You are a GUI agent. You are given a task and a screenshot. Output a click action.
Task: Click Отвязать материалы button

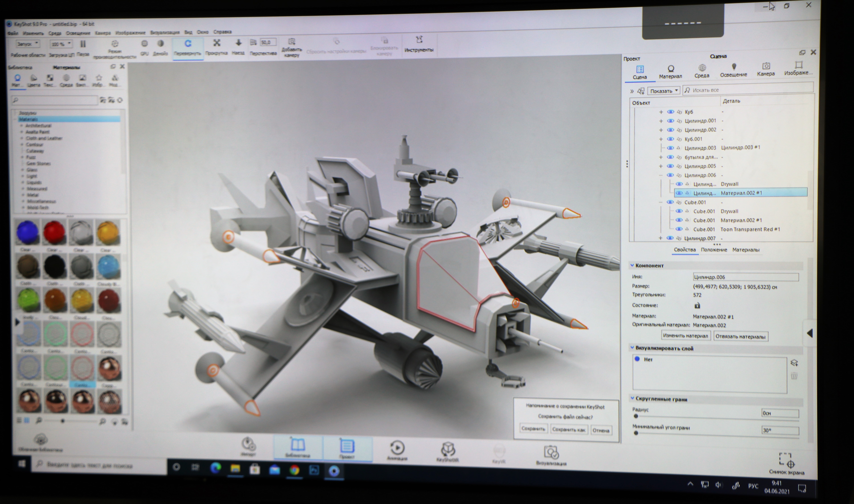click(x=740, y=337)
